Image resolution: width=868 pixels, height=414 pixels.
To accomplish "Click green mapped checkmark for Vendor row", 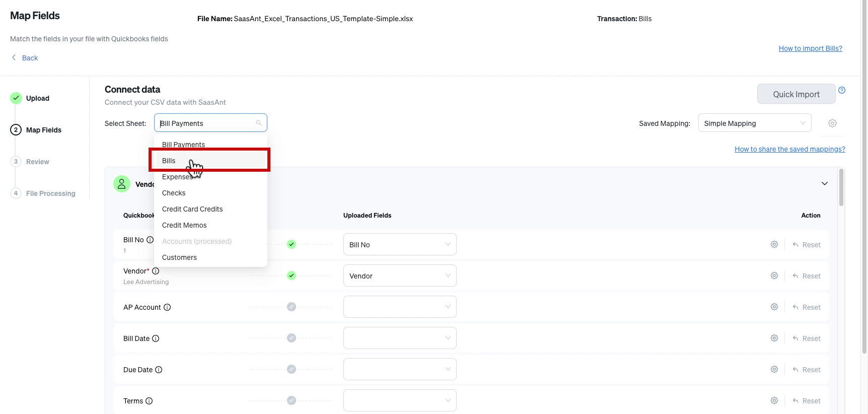I will pos(292,275).
